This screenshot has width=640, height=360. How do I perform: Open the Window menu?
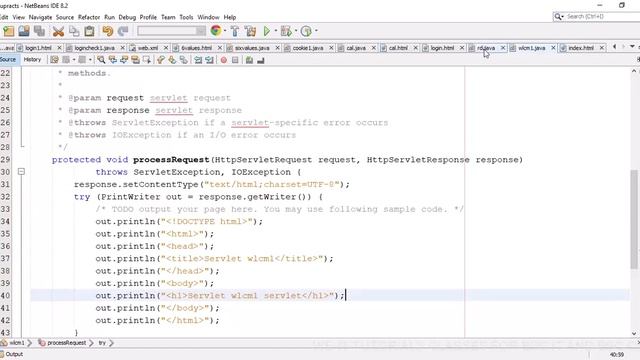click(208, 17)
